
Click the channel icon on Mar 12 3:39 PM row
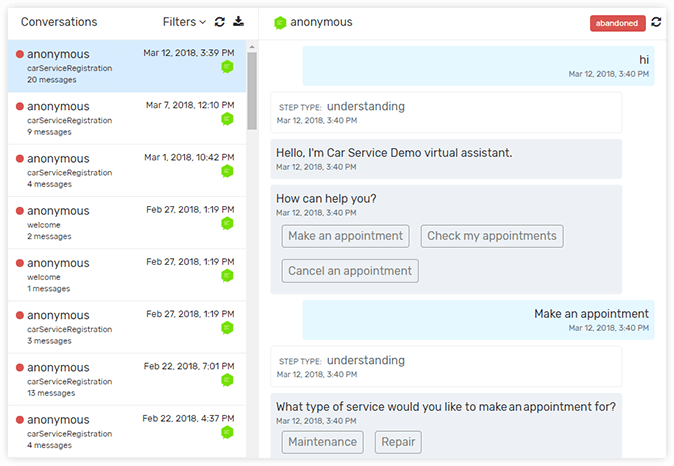tap(227, 67)
